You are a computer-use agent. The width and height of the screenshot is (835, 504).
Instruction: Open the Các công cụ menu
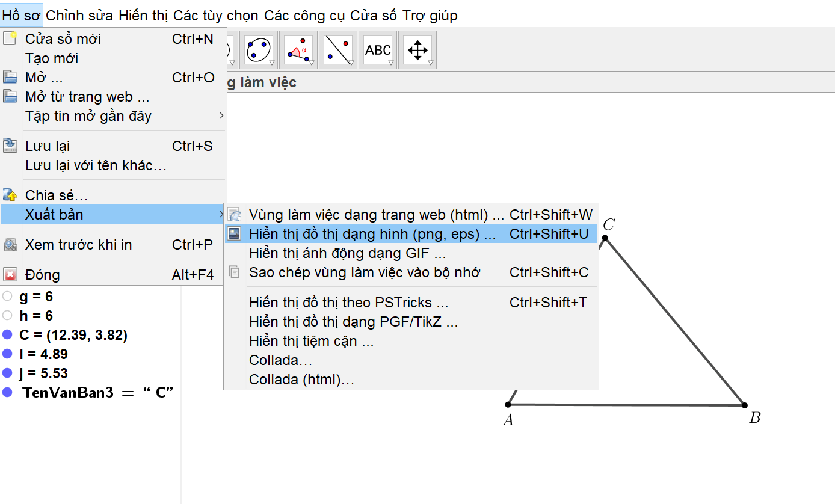pos(305,16)
